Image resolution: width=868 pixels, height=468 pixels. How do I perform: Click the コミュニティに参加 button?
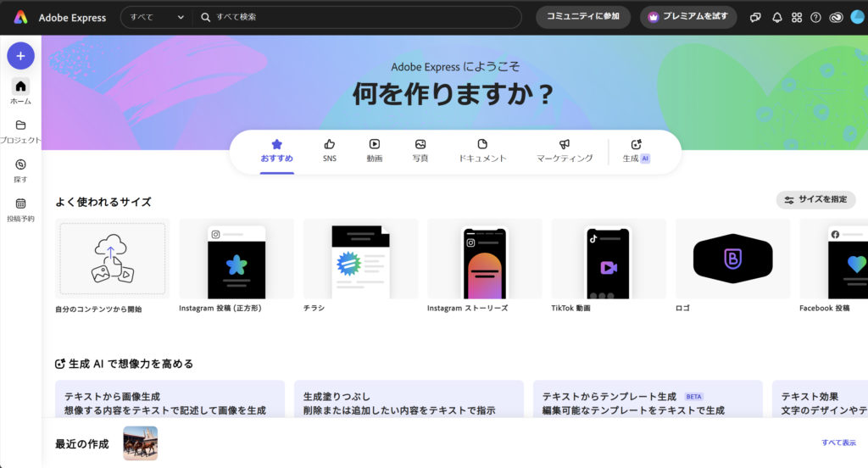click(583, 17)
